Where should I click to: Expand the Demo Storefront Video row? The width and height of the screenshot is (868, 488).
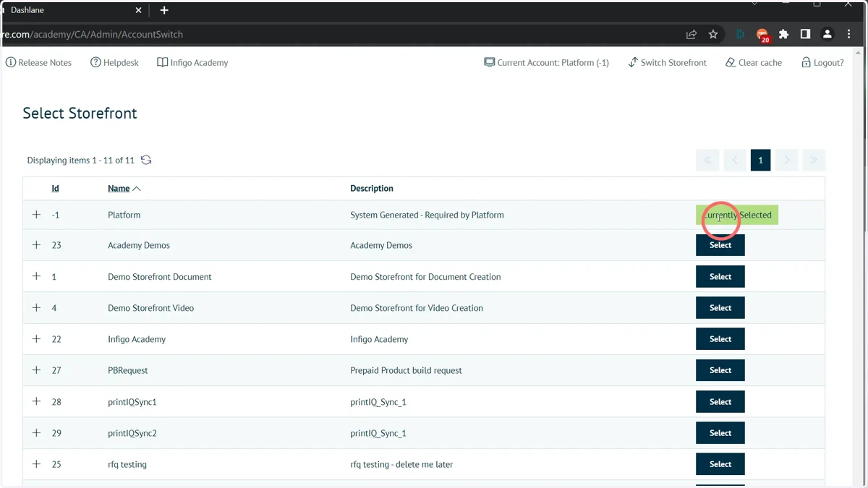pyautogui.click(x=36, y=307)
